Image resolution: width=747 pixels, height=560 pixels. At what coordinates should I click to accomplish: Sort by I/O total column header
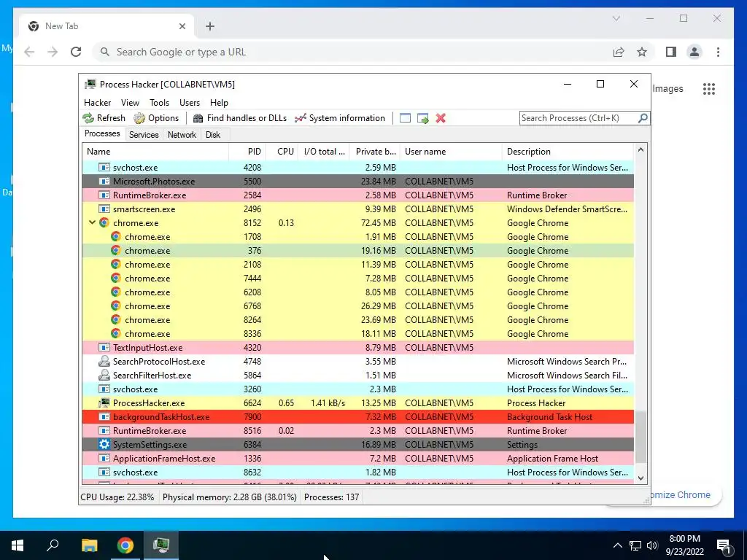point(324,152)
